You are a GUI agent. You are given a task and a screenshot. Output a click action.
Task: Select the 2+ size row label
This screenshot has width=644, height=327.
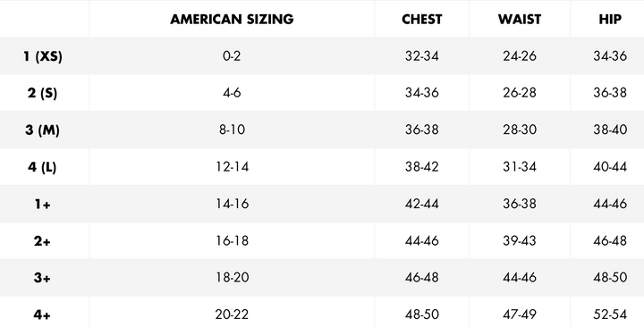(42, 241)
